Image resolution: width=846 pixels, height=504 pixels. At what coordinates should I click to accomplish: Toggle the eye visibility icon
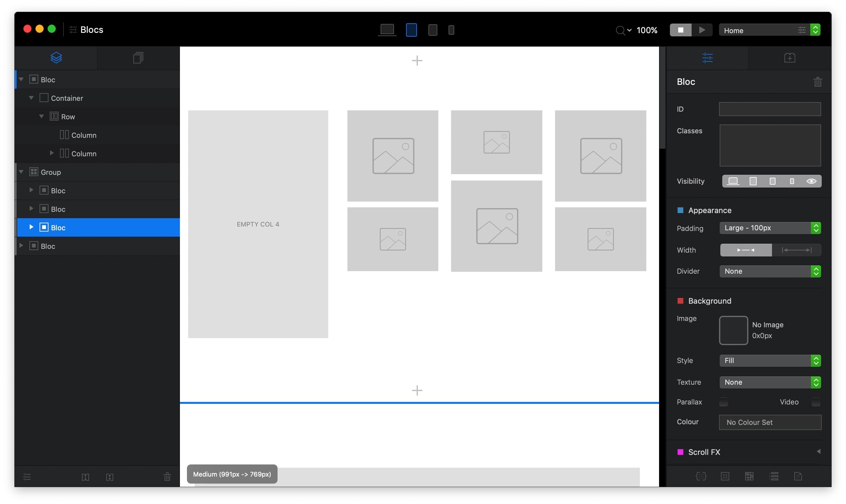pyautogui.click(x=811, y=182)
